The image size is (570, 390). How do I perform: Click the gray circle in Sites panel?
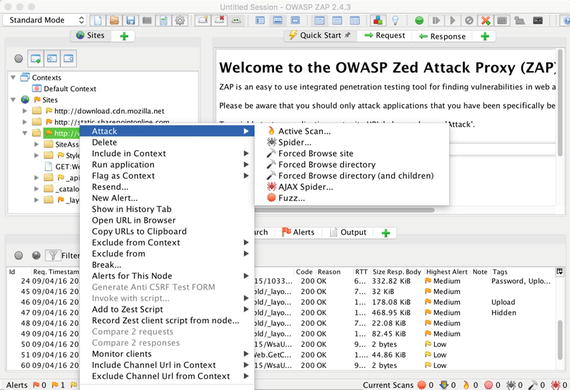(19, 58)
